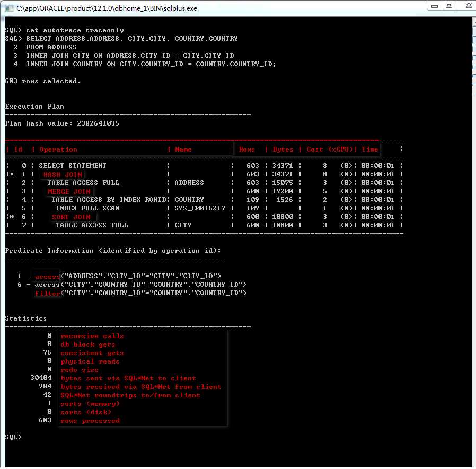The width and height of the screenshot is (476, 469).
Task: Click the 'FROM ADDRESS' query line
Action: [x=51, y=47]
